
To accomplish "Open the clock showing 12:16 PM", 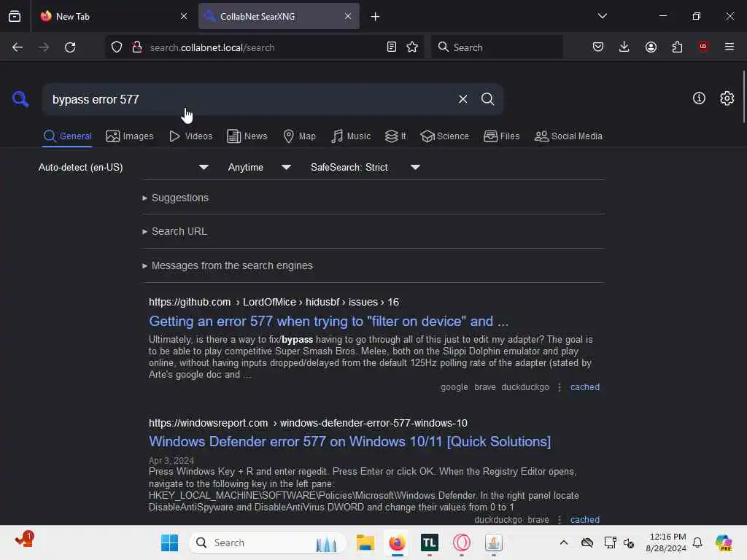I will (x=666, y=542).
